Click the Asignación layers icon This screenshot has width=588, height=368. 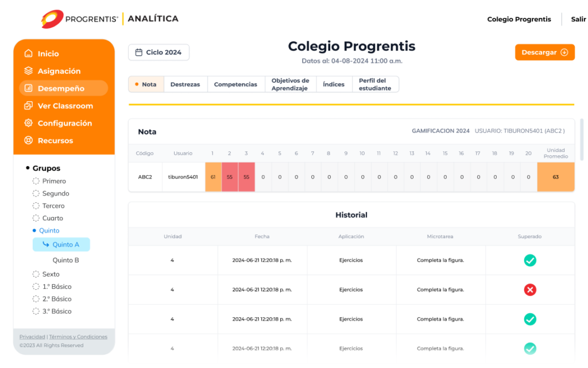pos(28,71)
